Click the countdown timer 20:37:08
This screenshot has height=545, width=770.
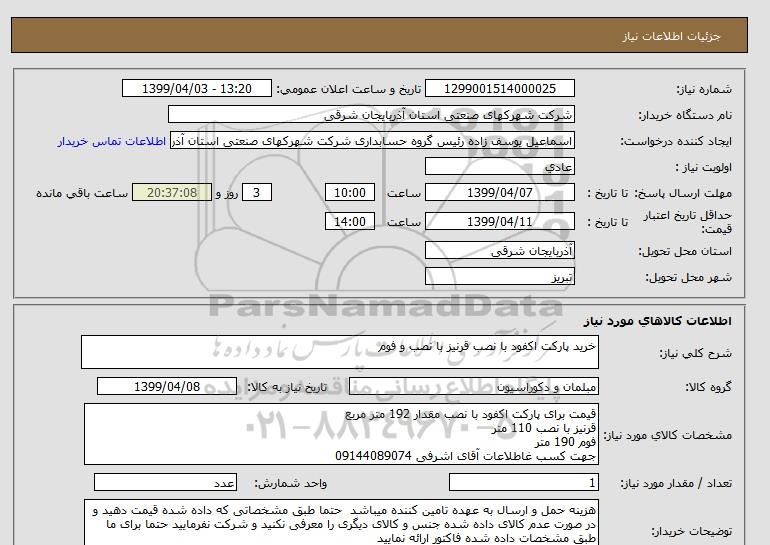point(172,193)
